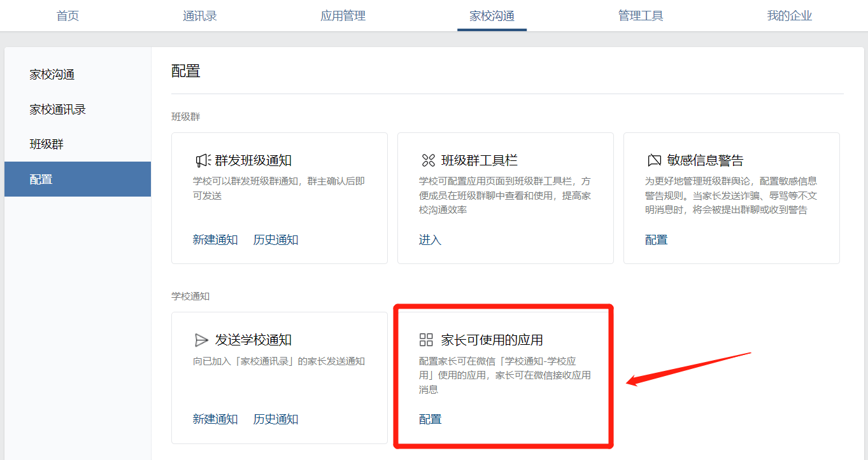
Task: Select 配置 in the left sidebar
Action: (78, 179)
